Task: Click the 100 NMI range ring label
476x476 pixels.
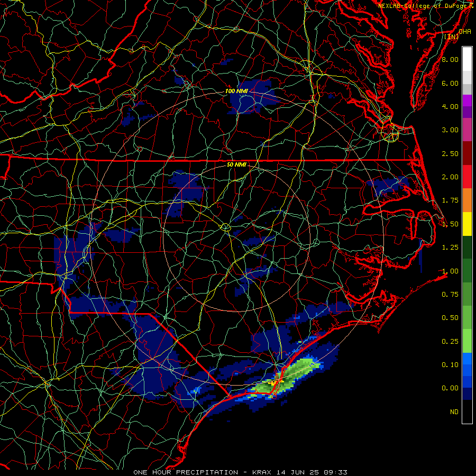Action: click(236, 91)
